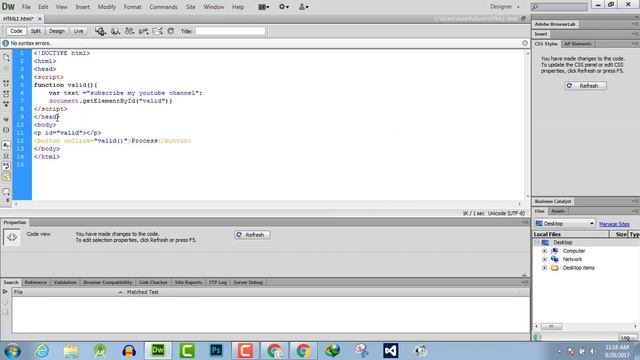
Task: Expand the Network tree node
Action: point(544,259)
